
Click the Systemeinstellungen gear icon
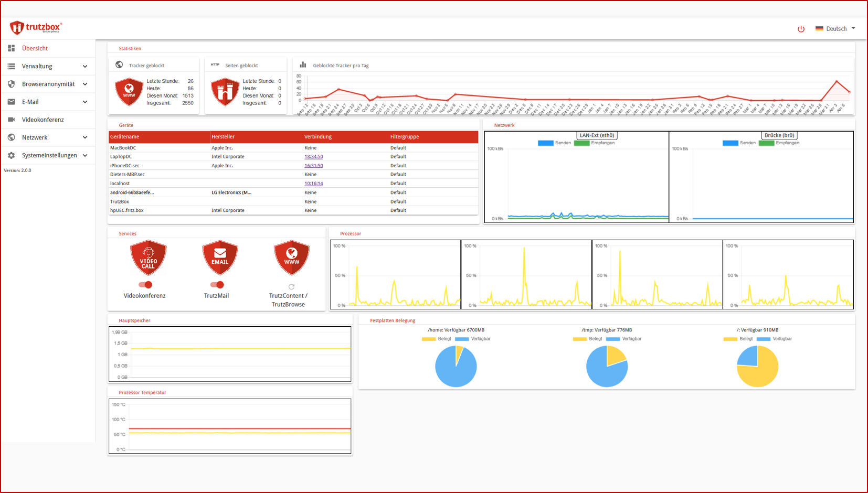coord(12,155)
